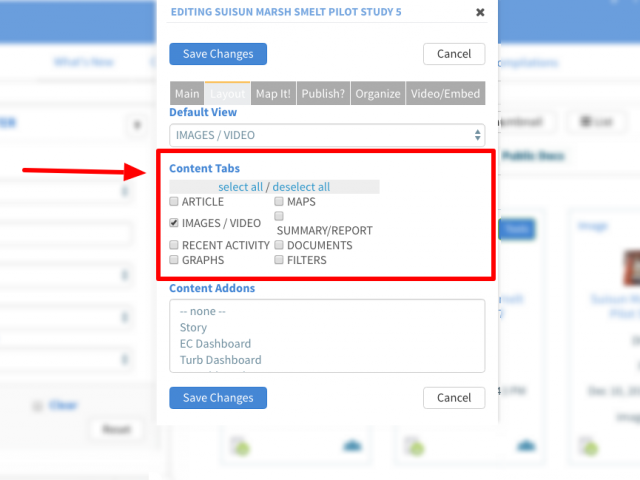Click the top Cancel button
The height and width of the screenshot is (480, 640).
tap(454, 54)
